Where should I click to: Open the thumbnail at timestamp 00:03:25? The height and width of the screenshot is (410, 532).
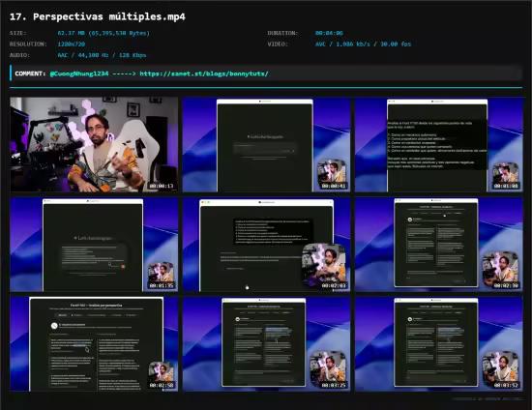(x=266, y=344)
